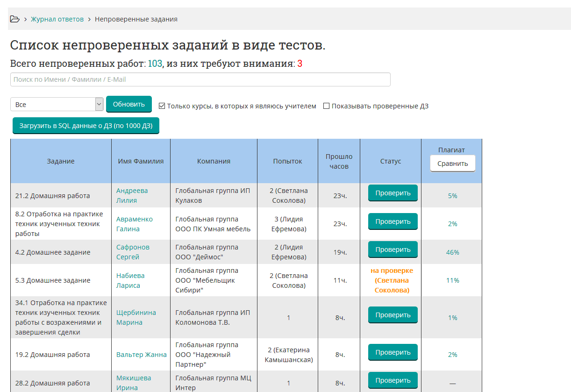Open Вальтер Жанна student link
Image resolution: width=571 pixels, height=392 pixels.
[141, 355]
